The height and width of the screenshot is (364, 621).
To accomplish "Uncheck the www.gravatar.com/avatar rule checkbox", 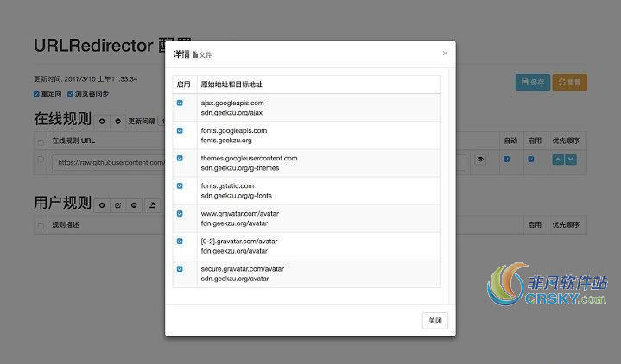I will 180,214.
